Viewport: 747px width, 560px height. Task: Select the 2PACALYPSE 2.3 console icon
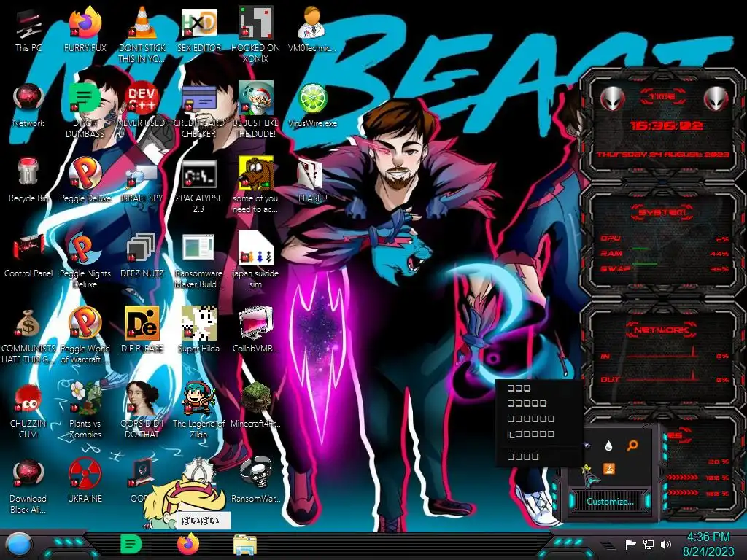[198, 186]
